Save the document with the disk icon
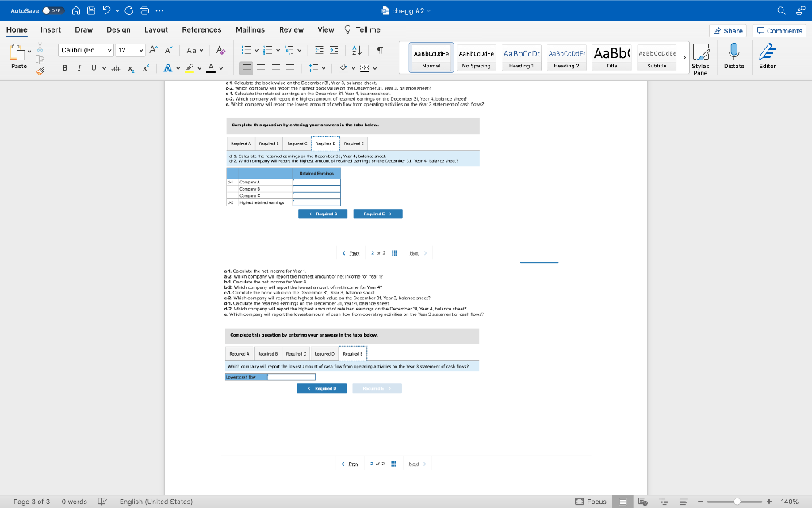This screenshot has width=812, height=508. 91,10
